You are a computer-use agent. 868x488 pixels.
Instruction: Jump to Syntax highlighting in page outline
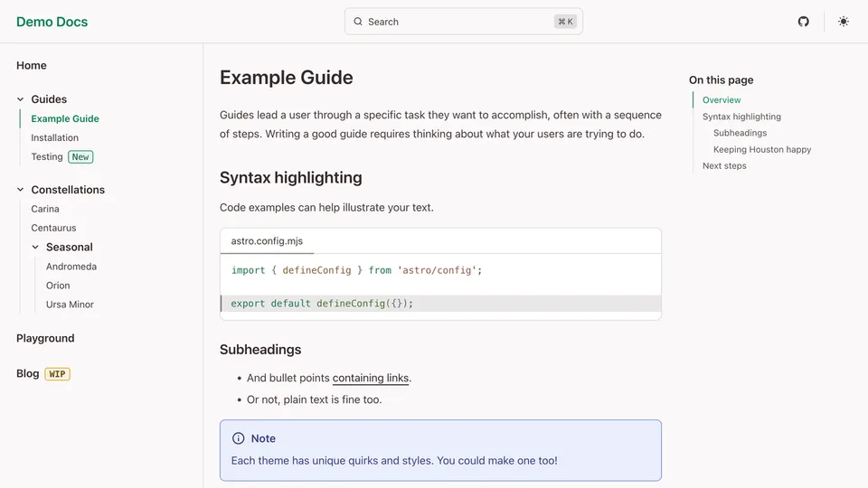741,117
